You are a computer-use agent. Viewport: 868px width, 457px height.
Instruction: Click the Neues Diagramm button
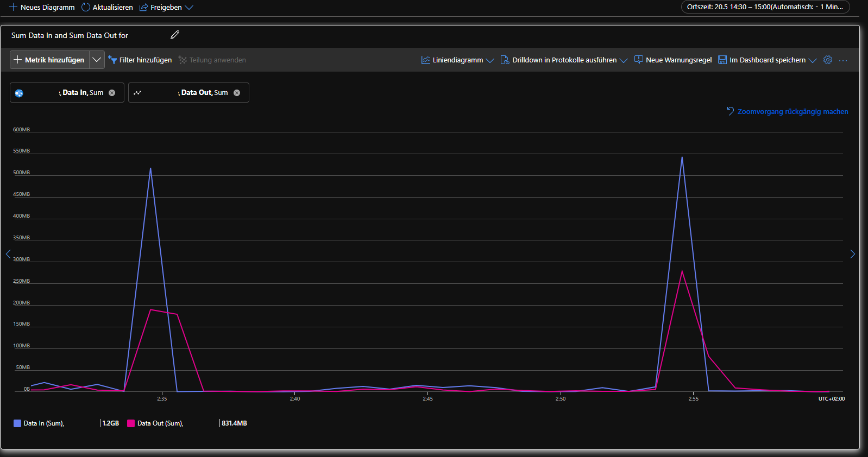pos(42,8)
